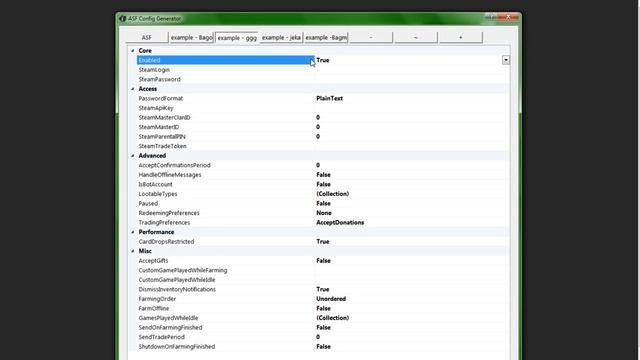This screenshot has height=360, width=640.
Task: Select the Paused property
Action: pyautogui.click(x=148, y=204)
